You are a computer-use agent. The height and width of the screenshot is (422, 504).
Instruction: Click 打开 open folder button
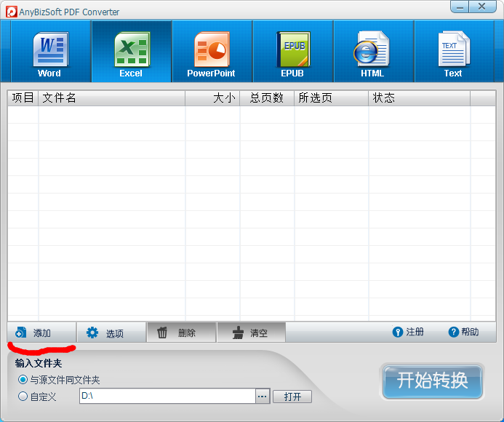click(x=292, y=397)
